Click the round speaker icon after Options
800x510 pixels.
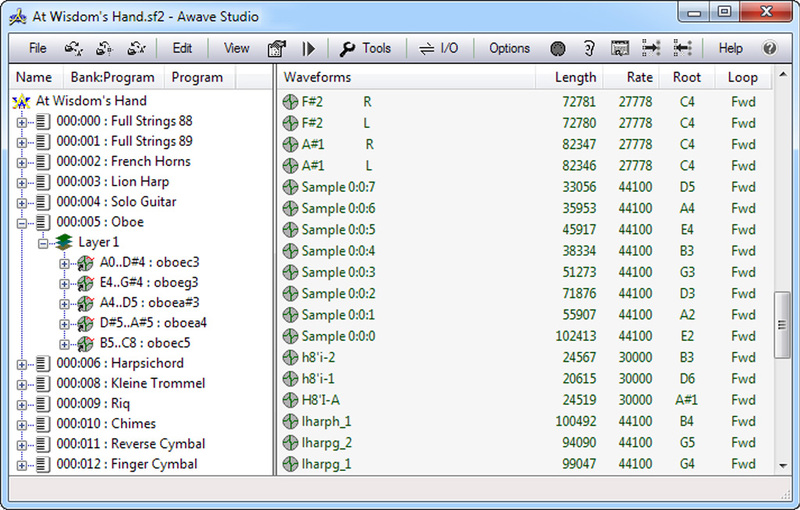coord(558,48)
